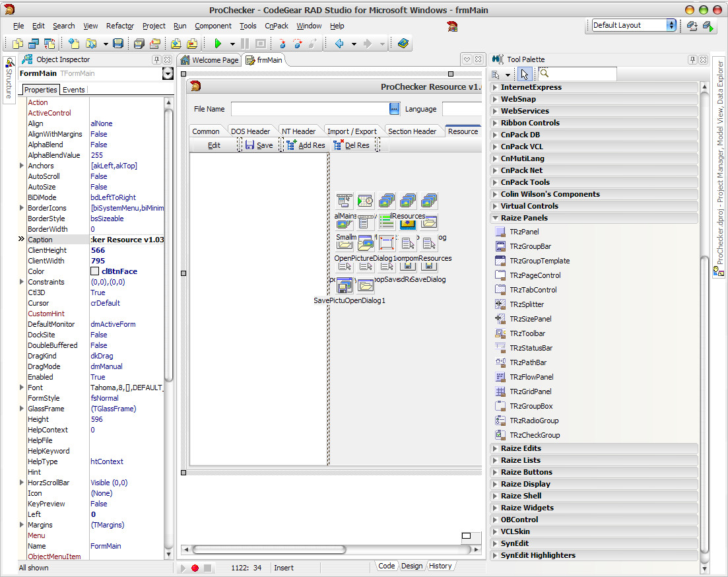
Task: Click the Run (green play) toolbar button
Action: pyautogui.click(x=218, y=44)
